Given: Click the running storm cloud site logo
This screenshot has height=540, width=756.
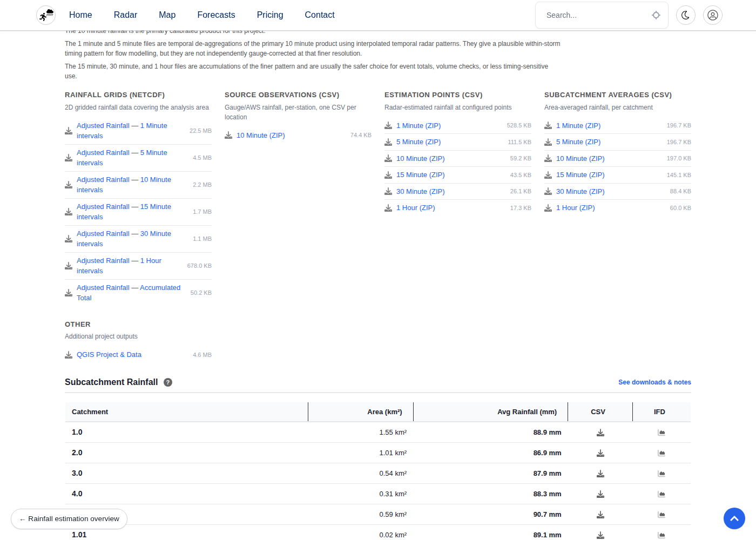Looking at the screenshot, I should tap(46, 15).
